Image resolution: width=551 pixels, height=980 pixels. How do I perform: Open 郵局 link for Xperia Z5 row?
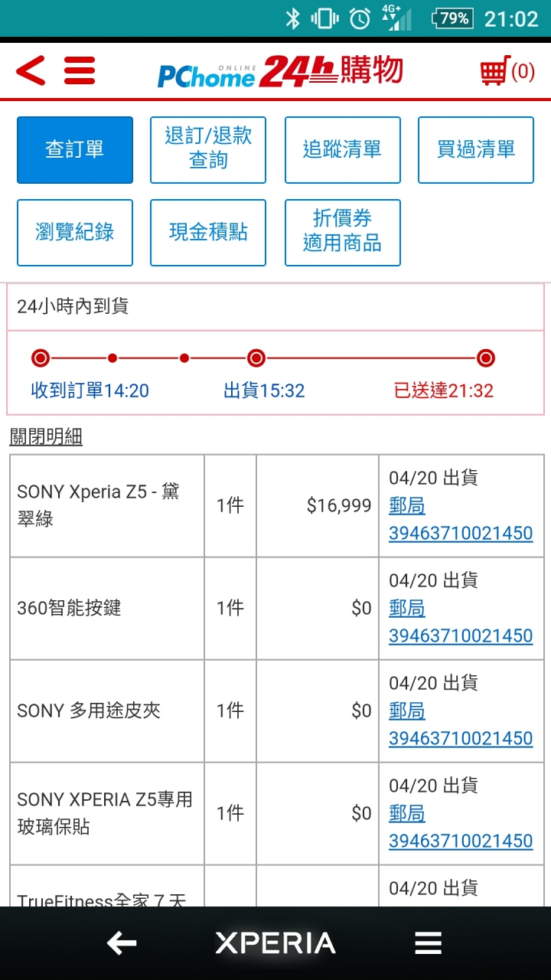click(407, 506)
